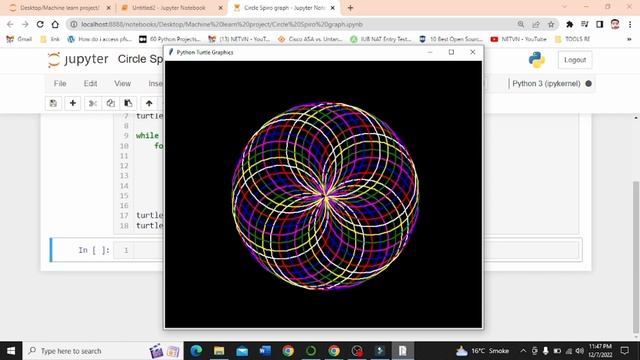Open the Cisco ASA vs bookmark
This screenshot has width=640, height=360.
[x=310, y=39]
